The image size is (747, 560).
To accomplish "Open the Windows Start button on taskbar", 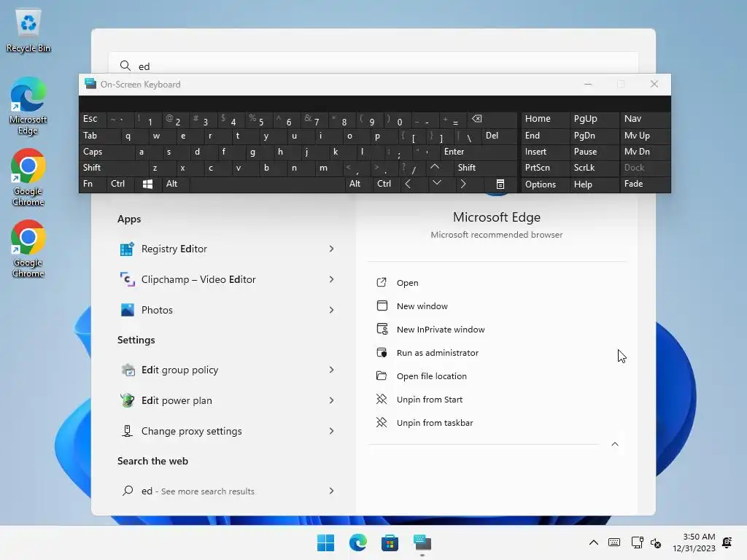I will coord(326,542).
